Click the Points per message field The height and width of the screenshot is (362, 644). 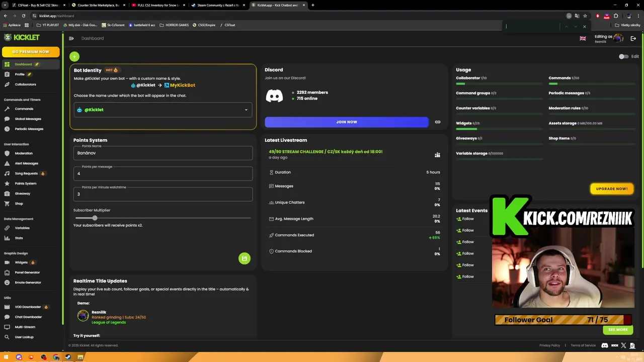pyautogui.click(x=163, y=173)
